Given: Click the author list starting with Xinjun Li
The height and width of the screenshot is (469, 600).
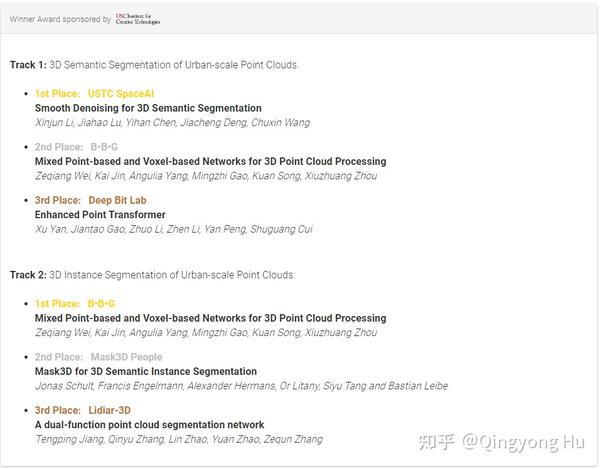Looking at the screenshot, I should [x=173, y=122].
